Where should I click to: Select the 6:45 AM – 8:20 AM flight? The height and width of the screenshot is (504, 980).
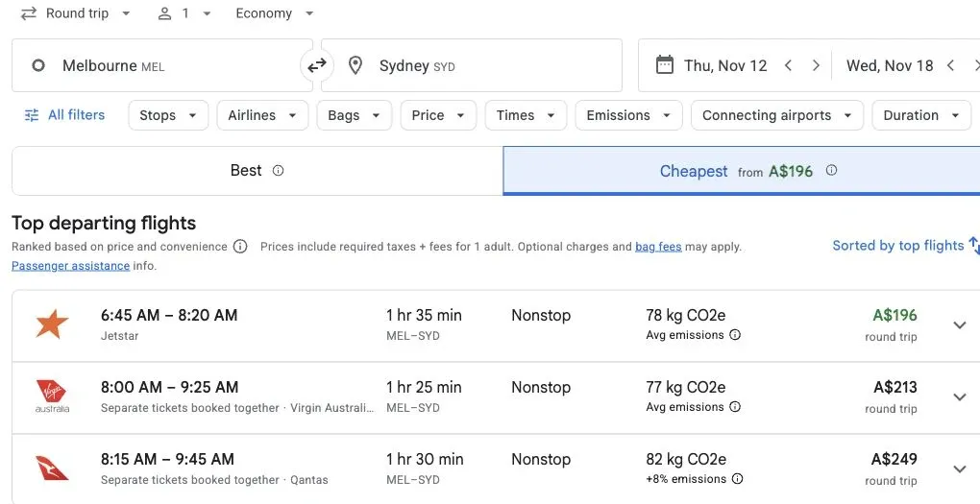pos(496,325)
